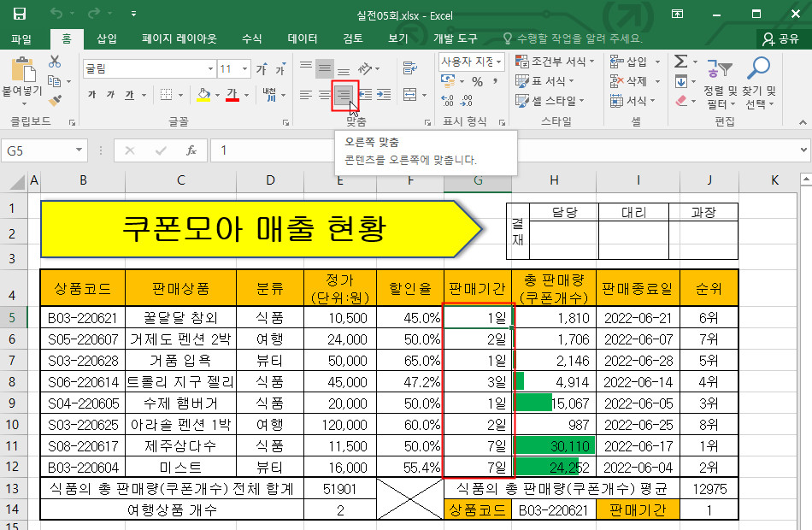Screen dimensions: 812x530
Task: Click the Redo arrow in quick access toolbar
Action: click(94, 14)
